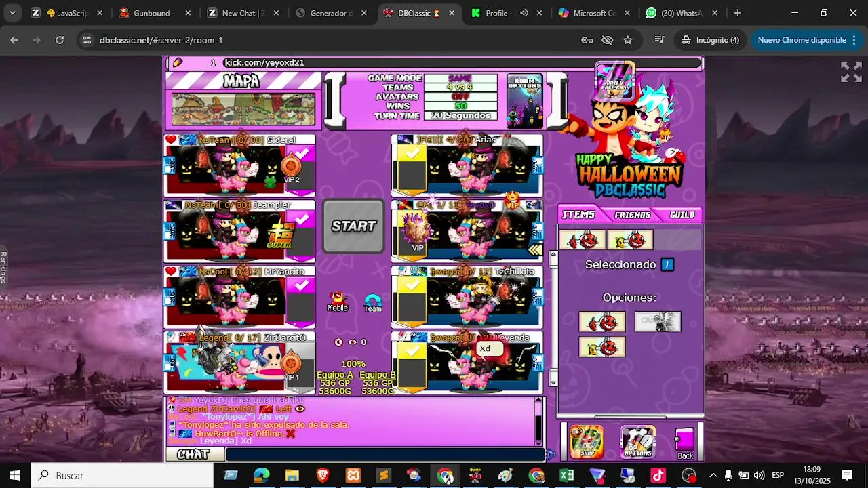
Task: Toggle ready check on TzChilkita's slot
Action: [411, 287]
